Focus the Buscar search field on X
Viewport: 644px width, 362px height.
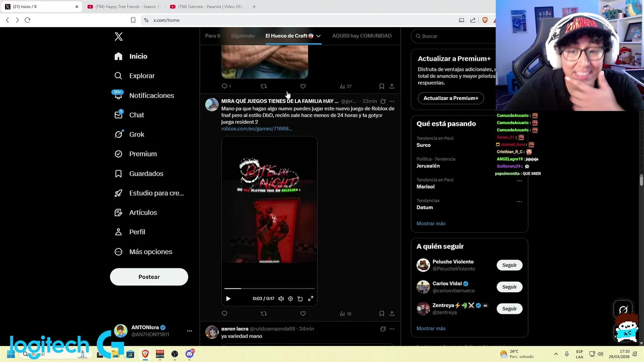click(x=453, y=36)
